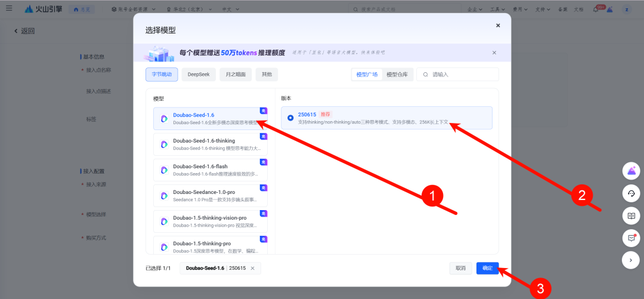The height and width of the screenshot is (299, 644).
Task: Open the floating book documentation button
Action: point(631,215)
